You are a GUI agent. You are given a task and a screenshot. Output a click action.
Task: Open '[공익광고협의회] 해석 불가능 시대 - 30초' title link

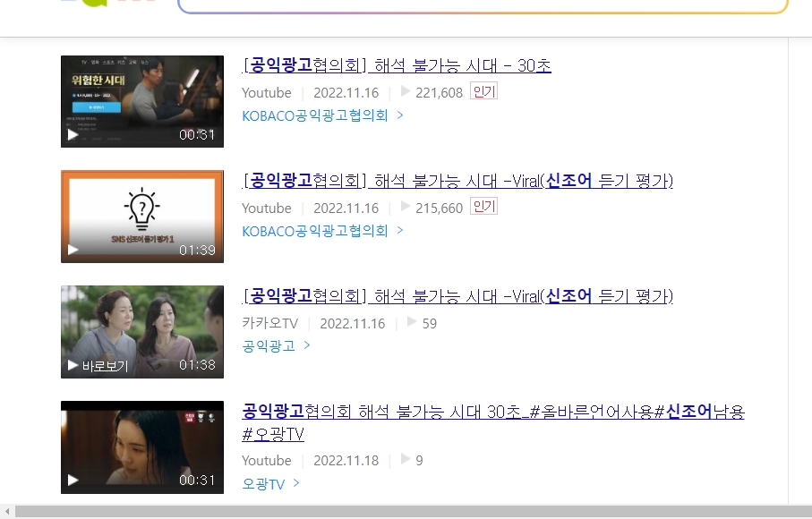[x=397, y=65]
